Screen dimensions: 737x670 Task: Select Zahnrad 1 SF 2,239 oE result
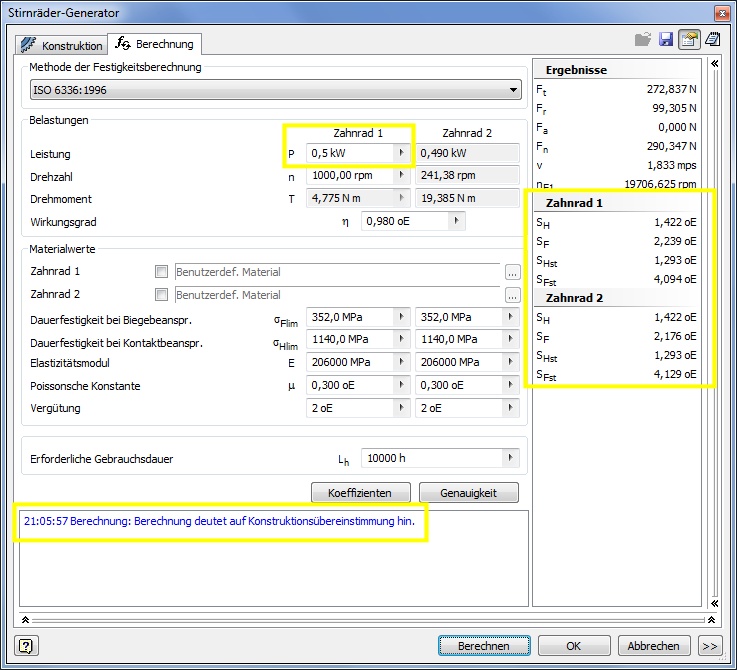point(616,241)
